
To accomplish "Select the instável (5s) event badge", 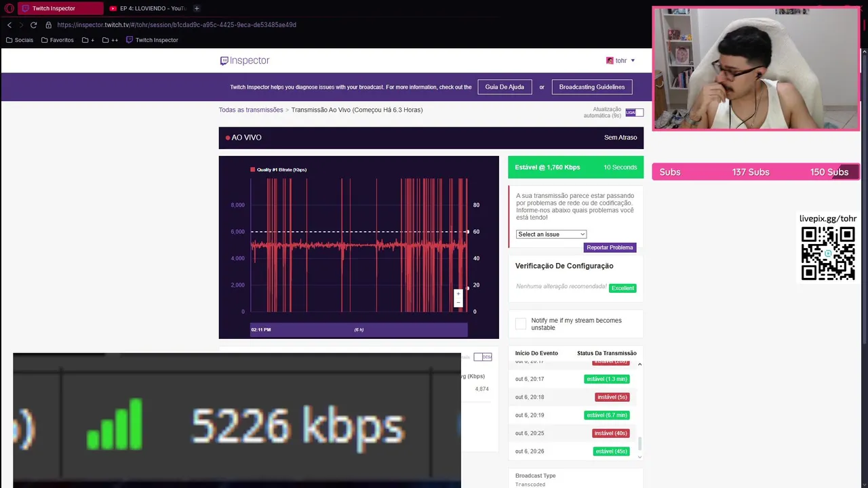I will (612, 397).
